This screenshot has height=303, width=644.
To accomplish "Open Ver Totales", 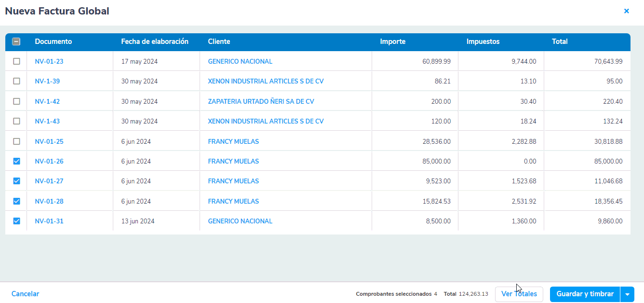I will (x=519, y=294).
